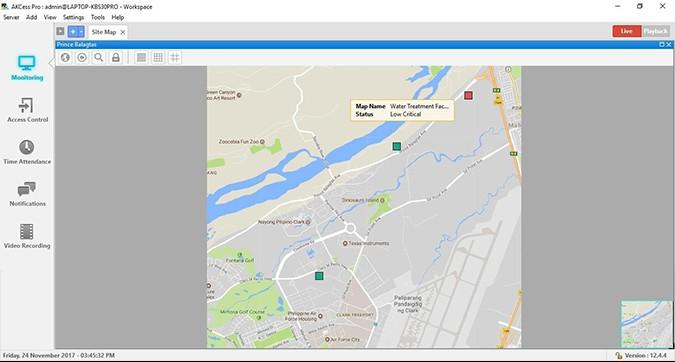Switch to the Site Map tab
The height and width of the screenshot is (362, 675).
click(x=104, y=32)
